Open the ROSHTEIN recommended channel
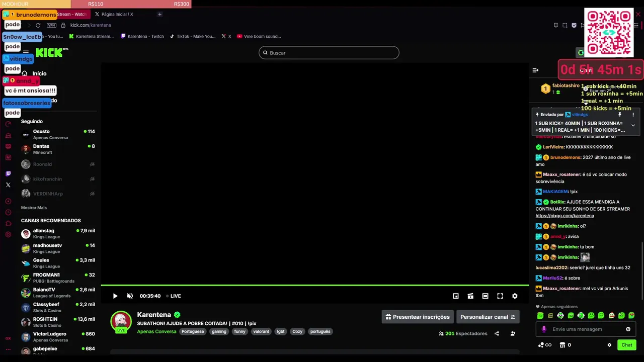Image resolution: width=644 pixels, height=362 pixels. (58, 322)
